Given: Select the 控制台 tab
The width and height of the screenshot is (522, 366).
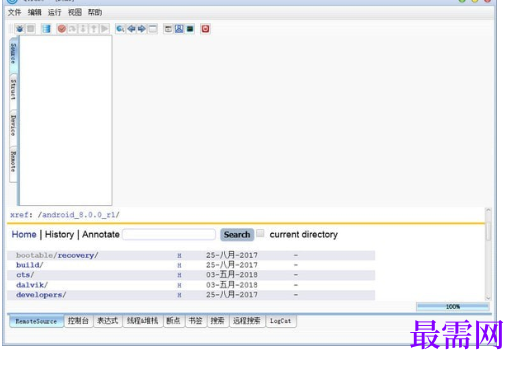Looking at the screenshot, I should pos(78,321).
